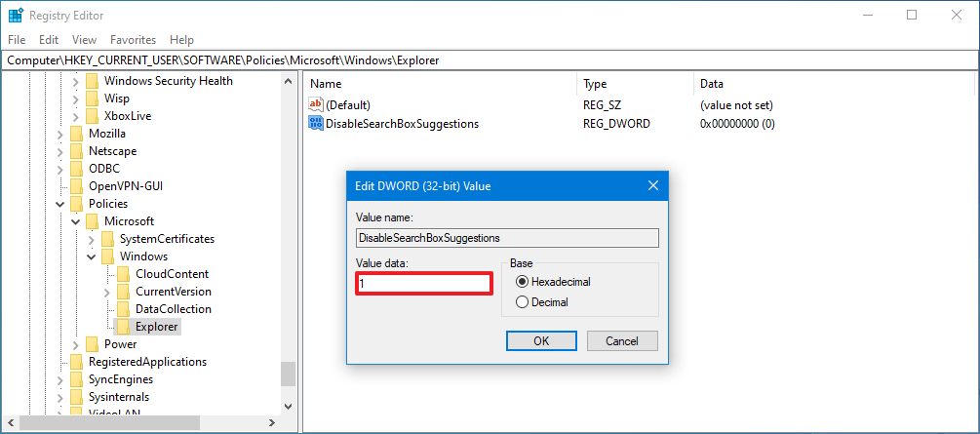
Task: Click the OpenVPN-GUI folder icon
Action: pyautogui.click(x=77, y=186)
